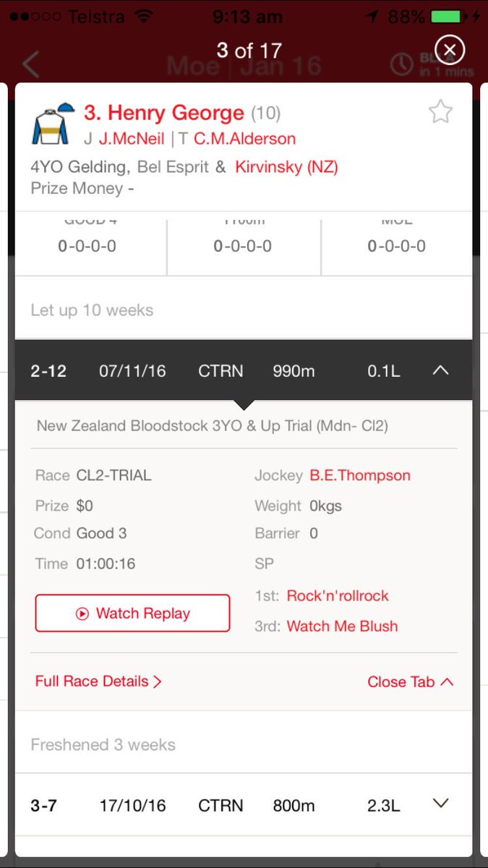Image resolution: width=488 pixels, height=868 pixels.
Task: Favourite Henry George with star icon
Action: pyautogui.click(x=440, y=112)
